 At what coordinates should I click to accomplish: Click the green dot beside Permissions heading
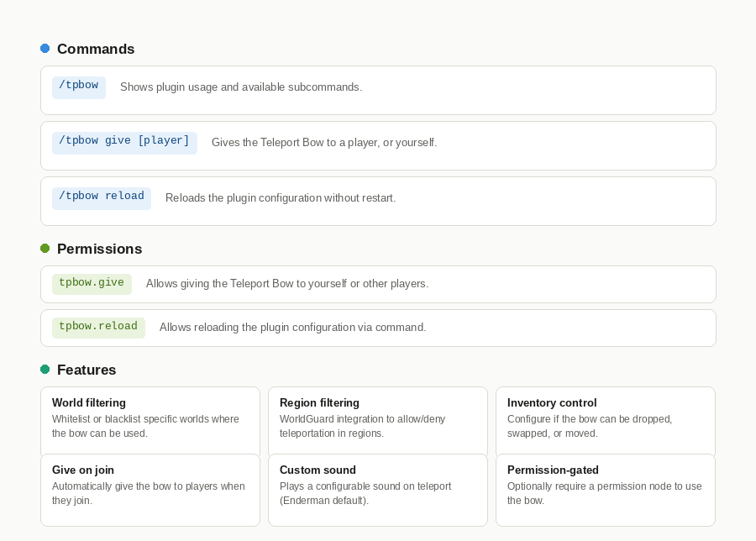(x=45, y=249)
